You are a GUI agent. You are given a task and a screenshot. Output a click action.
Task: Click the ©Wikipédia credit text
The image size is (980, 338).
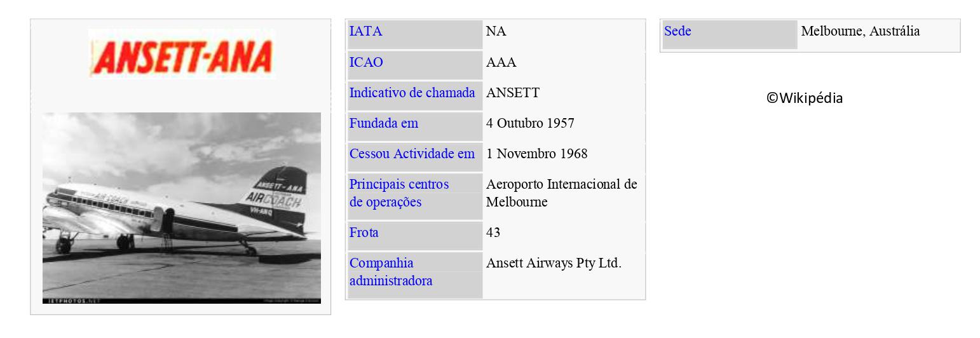click(x=805, y=98)
